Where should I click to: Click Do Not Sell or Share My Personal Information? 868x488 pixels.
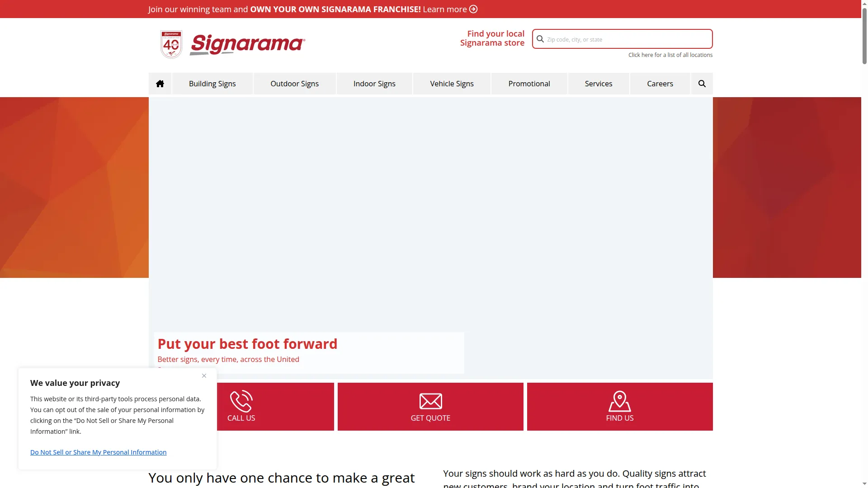coord(98,452)
